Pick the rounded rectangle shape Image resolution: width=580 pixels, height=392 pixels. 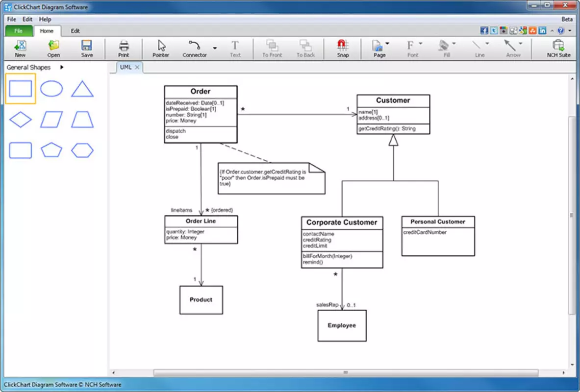point(20,150)
